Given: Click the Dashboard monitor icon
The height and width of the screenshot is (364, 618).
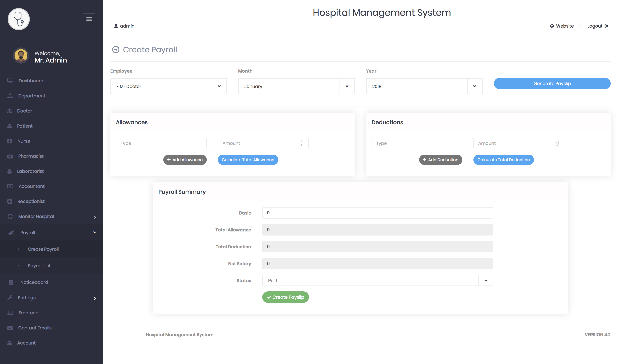Looking at the screenshot, I should [x=10, y=81].
